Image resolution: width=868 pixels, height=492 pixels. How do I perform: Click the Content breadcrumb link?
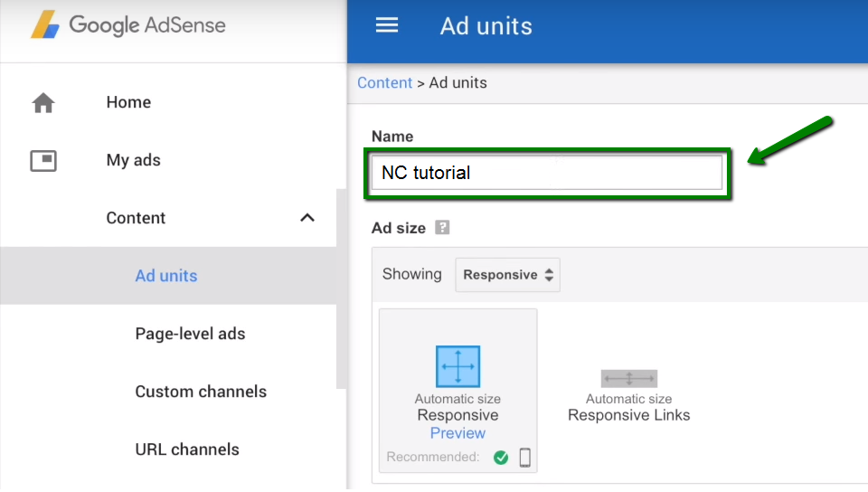click(385, 82)
